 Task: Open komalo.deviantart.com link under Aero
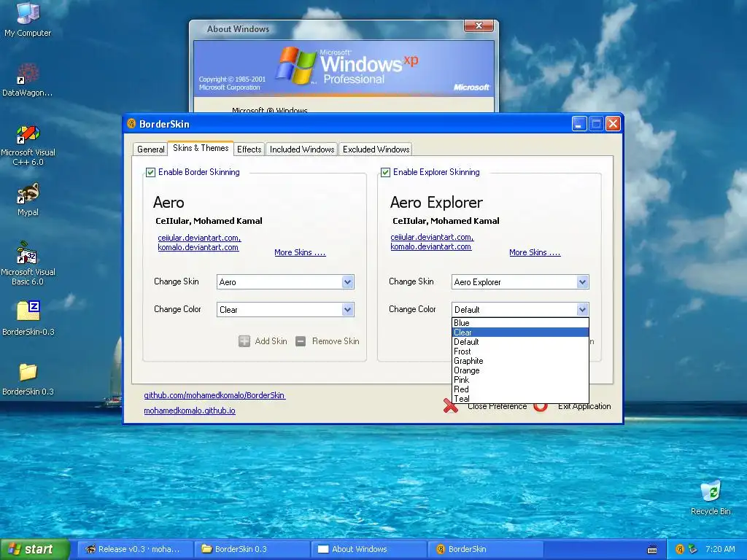tap(198, 247)
